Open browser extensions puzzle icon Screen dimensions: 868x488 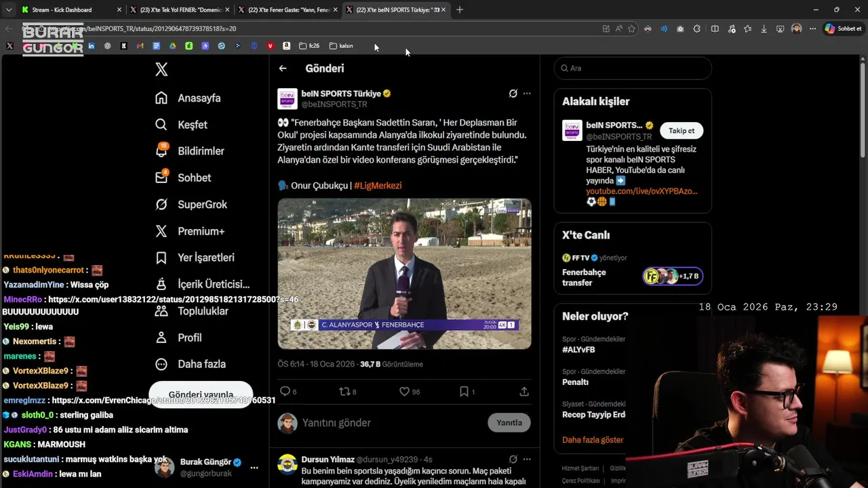[x=696, y=28]
